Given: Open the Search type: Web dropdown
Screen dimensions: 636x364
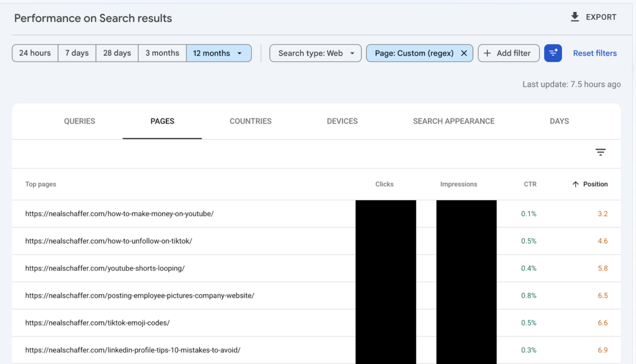Looking at the screenshot, I should pyautogui.click(x=316, y=53).
